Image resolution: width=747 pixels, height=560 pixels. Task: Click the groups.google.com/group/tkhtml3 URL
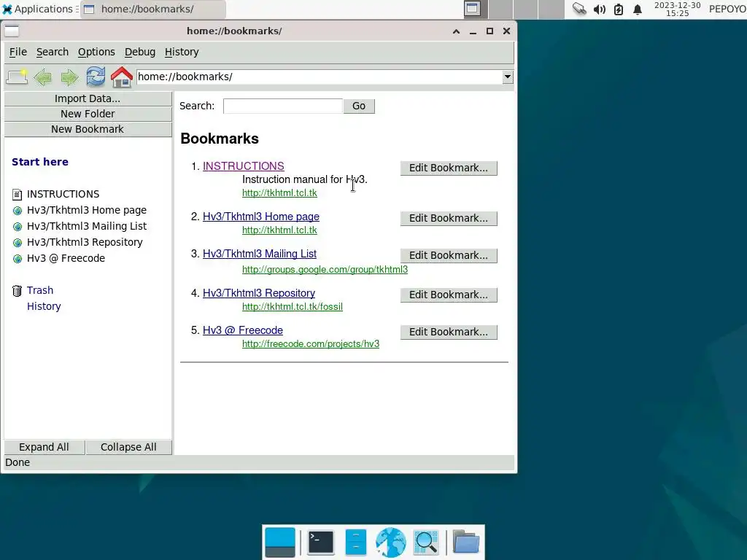pyautogui.click(x=325, y=270)
